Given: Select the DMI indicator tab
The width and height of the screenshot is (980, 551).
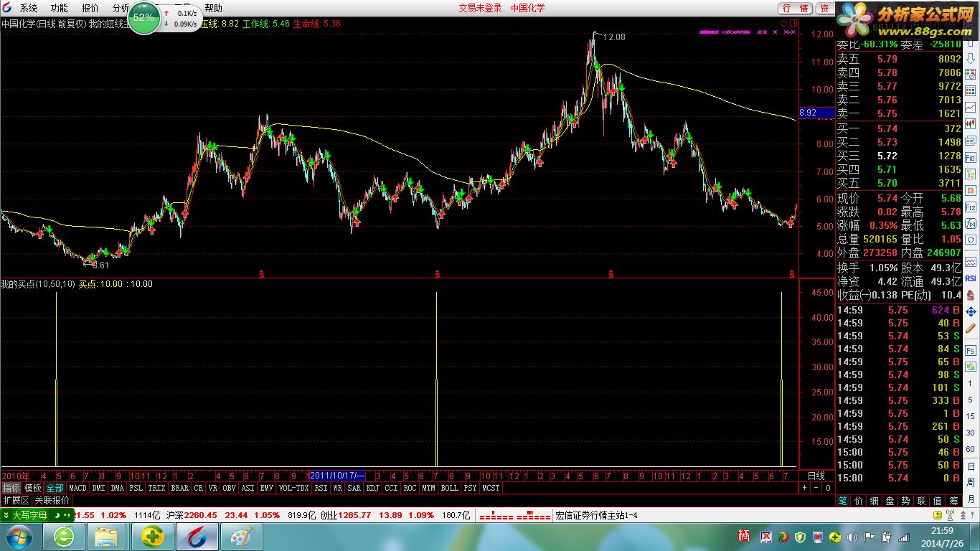Looking at the screenshot, I should (x=98, y=488).
